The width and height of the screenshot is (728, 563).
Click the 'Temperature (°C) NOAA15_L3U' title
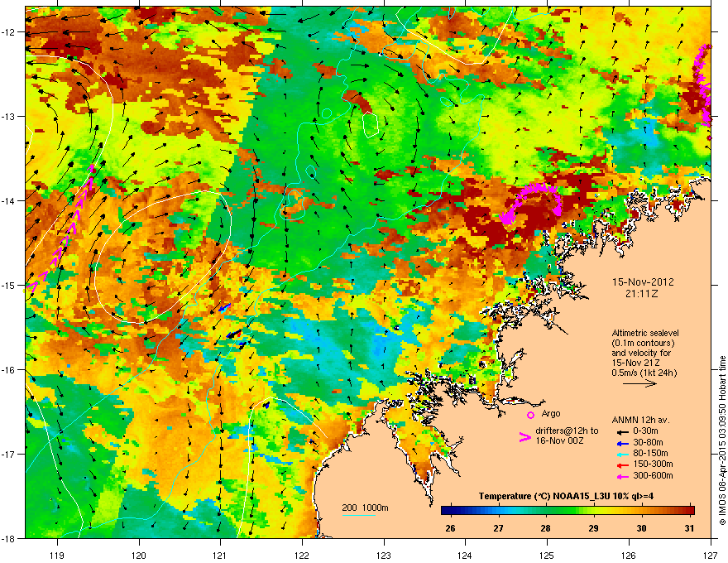click(544, 496)
